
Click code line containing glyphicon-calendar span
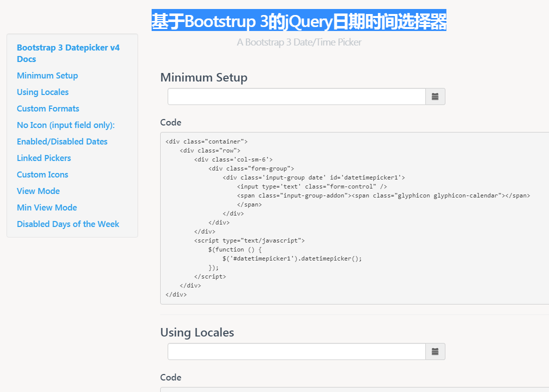click(383, 195)
